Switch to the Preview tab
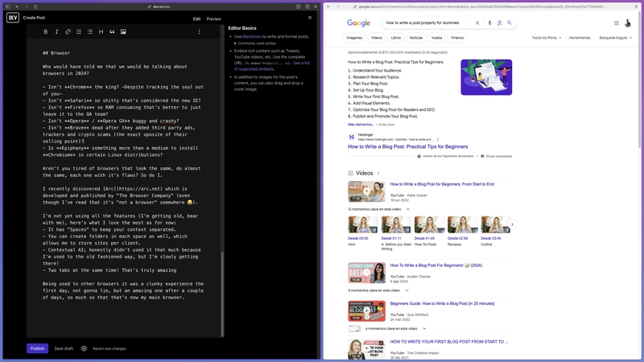 [x=213, y=19]
